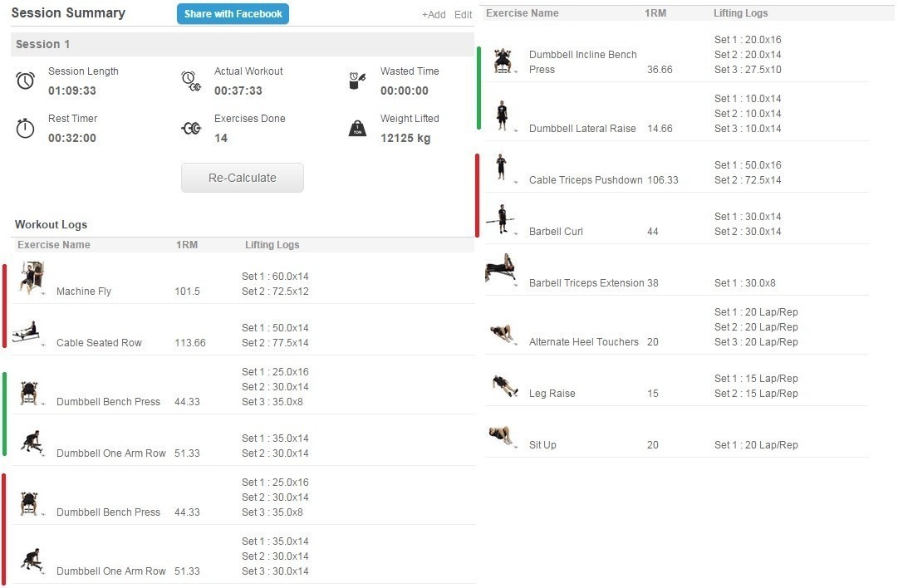
Task: Select the Cable Seated Row exercise image
Action: [26, 333]
